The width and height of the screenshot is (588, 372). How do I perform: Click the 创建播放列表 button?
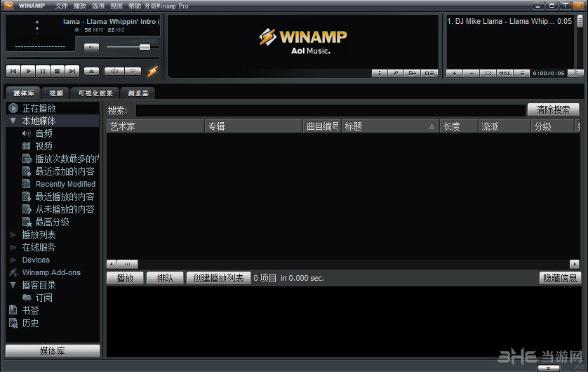219,278
